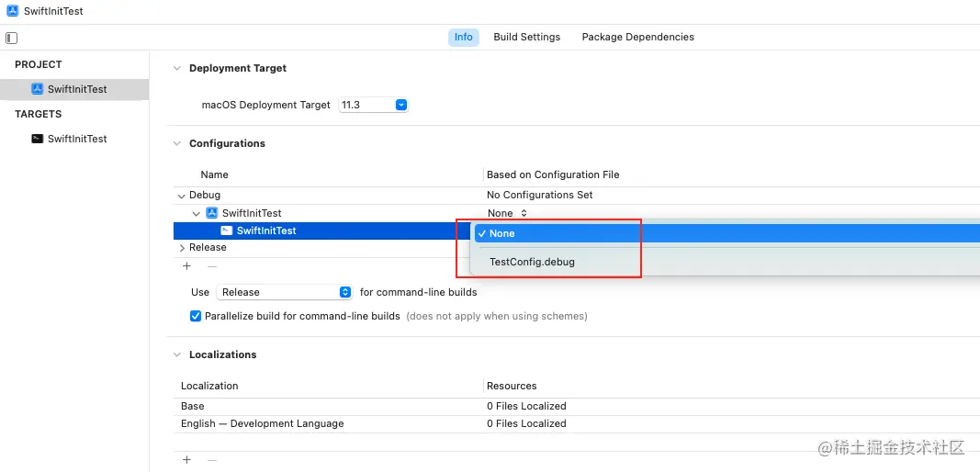Open the macOS Deployment Target dropdown
This screenshot has width=980, height=472.
click(400, 105)
